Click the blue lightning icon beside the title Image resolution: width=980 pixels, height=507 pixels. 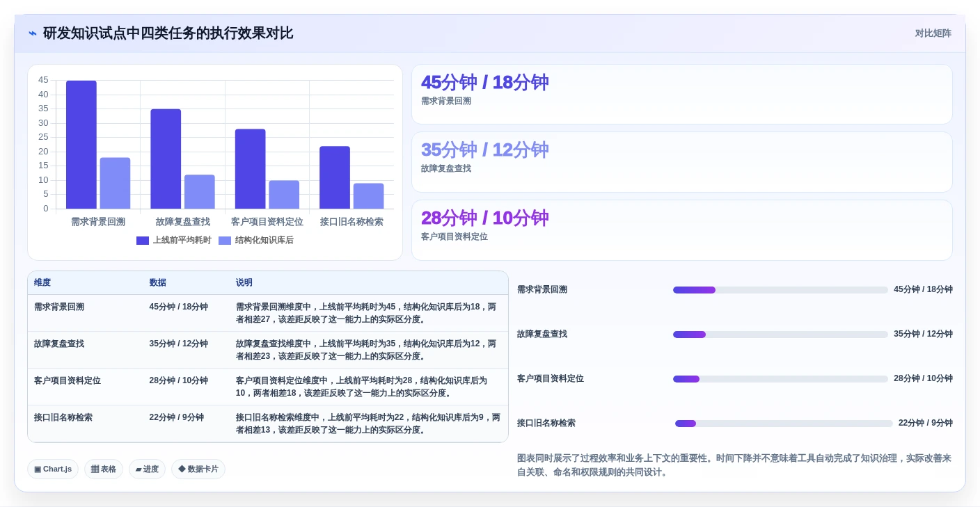[x=32, y=33]
